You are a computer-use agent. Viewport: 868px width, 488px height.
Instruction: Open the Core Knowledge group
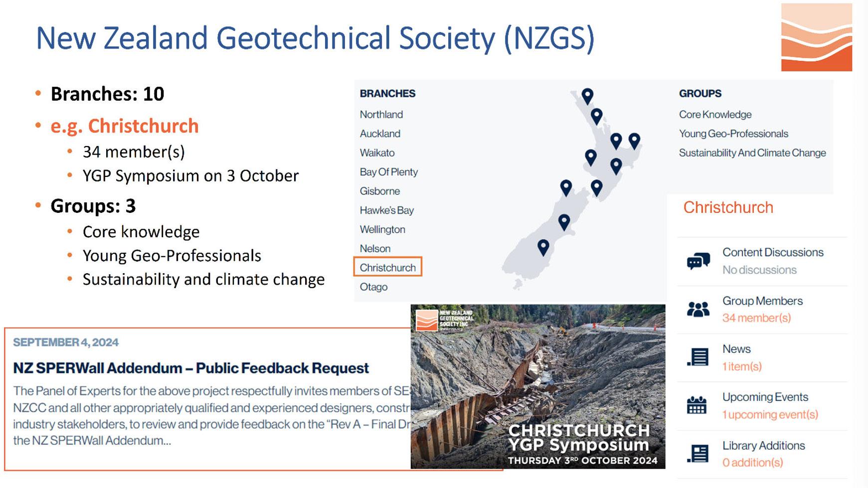[715, 114]
